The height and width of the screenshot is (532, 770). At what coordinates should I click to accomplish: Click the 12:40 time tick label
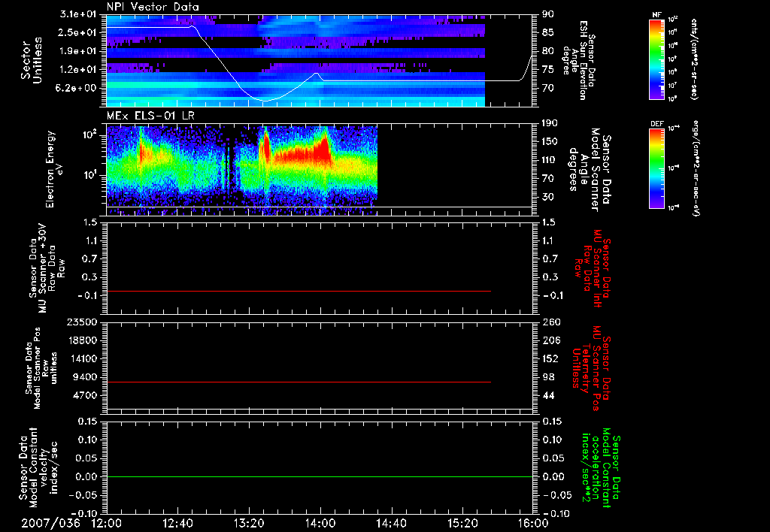click(177, 523)
